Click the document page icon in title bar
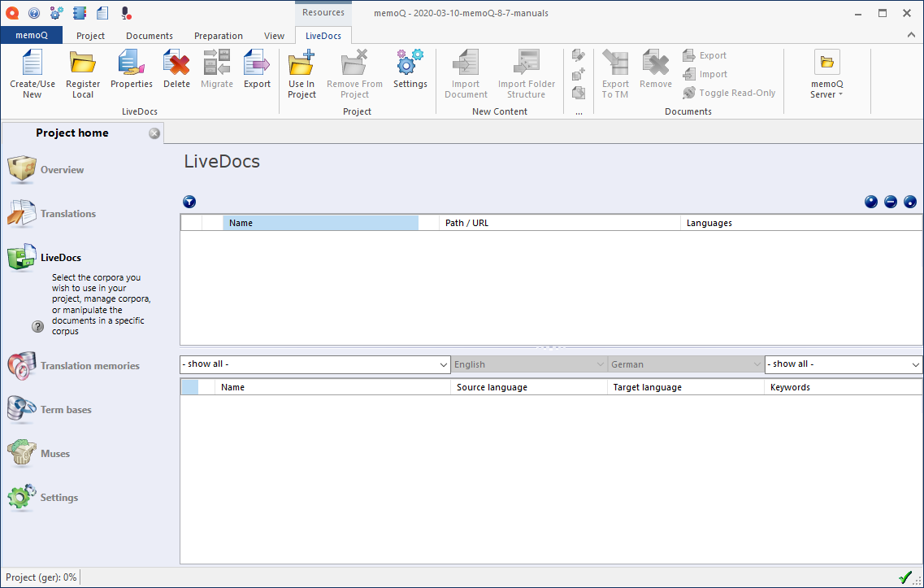The height and width of the screenshot is (588, 924). coord(102,13)
